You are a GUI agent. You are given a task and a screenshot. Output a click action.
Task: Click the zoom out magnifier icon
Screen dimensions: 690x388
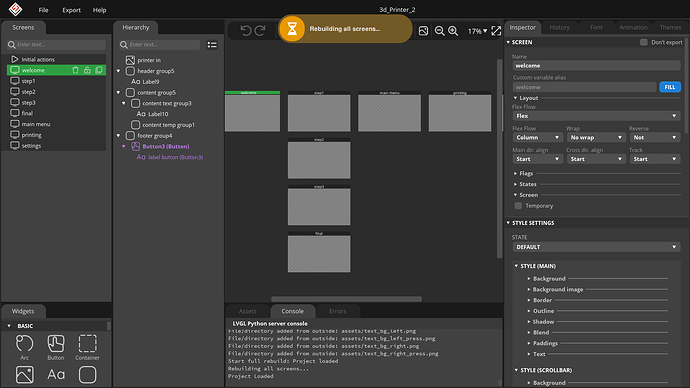(439, 31)
